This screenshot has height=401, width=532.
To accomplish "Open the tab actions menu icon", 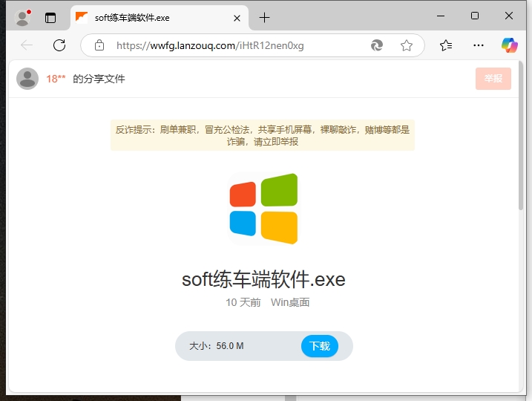I will pos(50,18).
